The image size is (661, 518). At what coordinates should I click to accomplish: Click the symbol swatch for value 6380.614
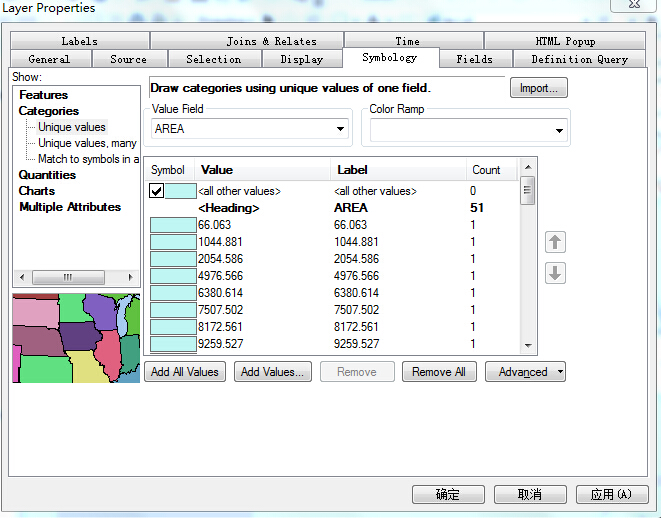tap(173, 293)
